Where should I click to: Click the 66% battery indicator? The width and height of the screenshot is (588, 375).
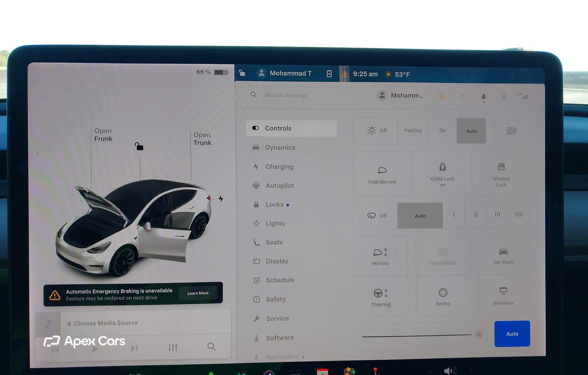212,72
